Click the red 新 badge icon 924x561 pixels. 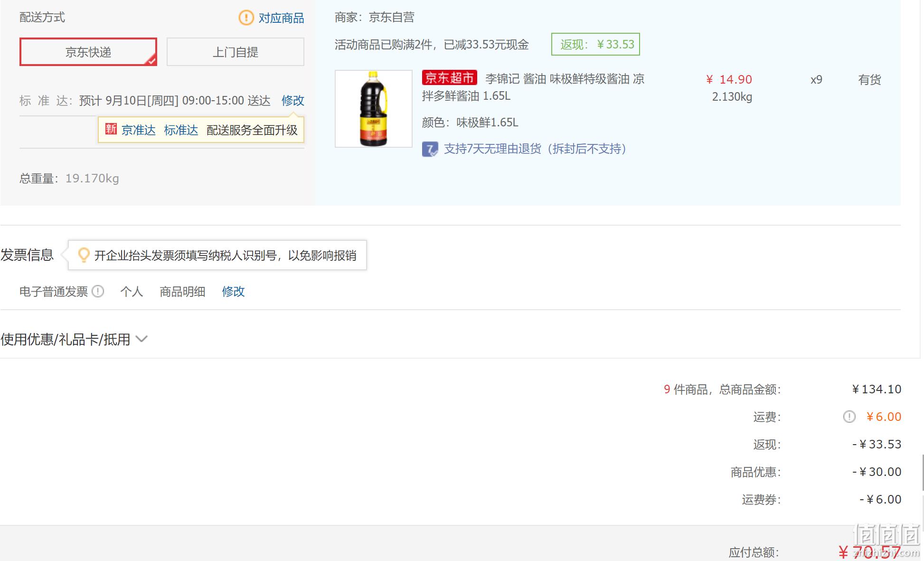coord(111,129)
